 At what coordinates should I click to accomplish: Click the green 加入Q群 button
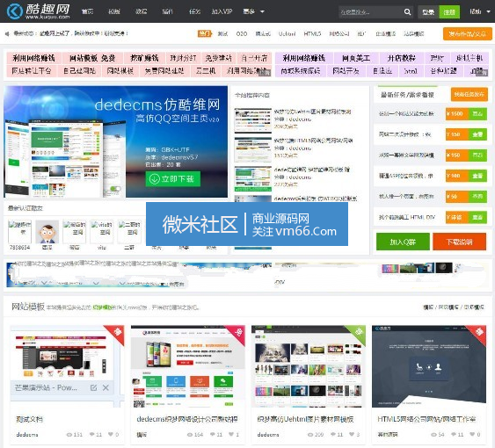(403, 242)
